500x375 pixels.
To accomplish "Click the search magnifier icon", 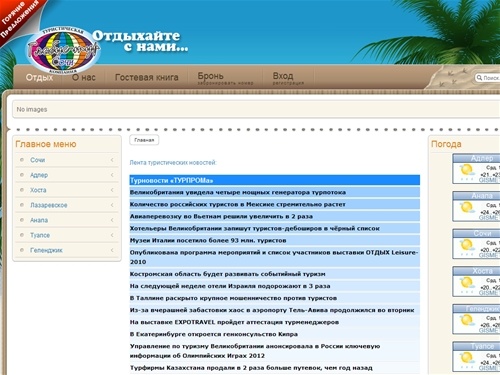I will pos(479,78).
